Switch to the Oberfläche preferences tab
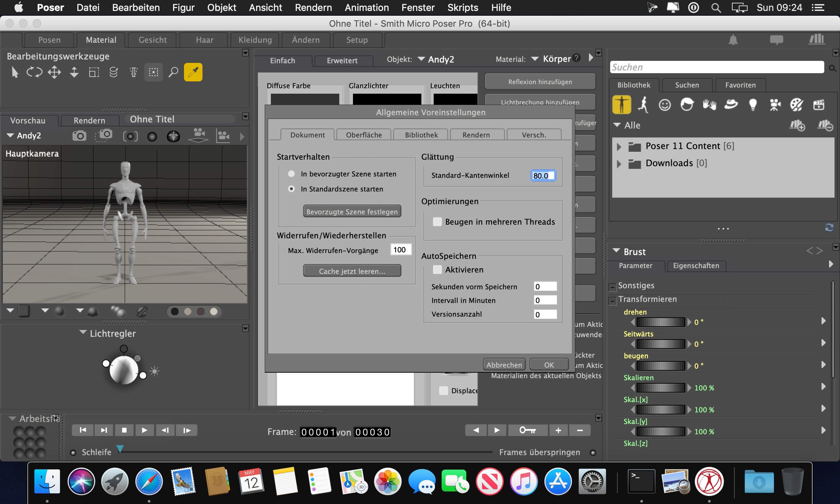 click(364, 135)
